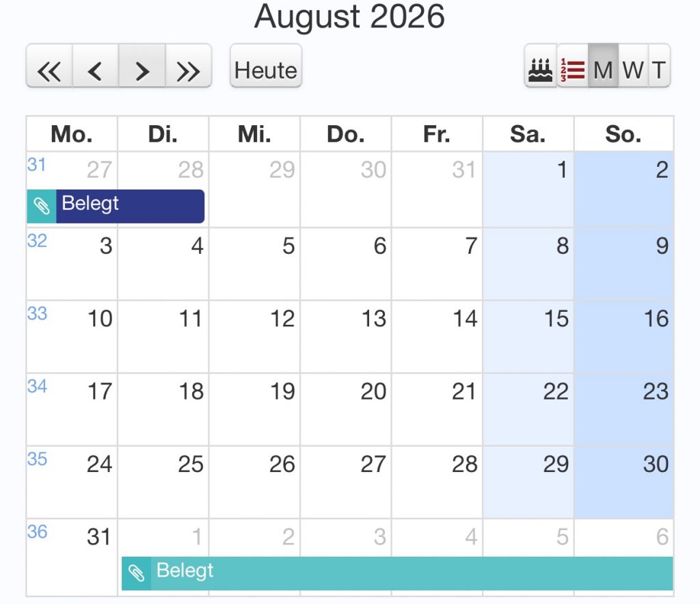Click paperclip icon on teal Belegt event
The image size is (700, 604).
point(137,573)
